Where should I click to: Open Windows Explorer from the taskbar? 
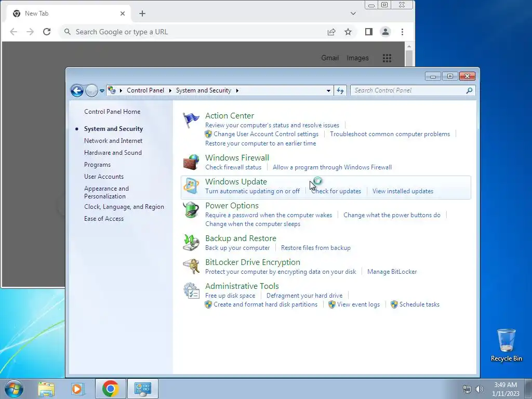(46, 389)
